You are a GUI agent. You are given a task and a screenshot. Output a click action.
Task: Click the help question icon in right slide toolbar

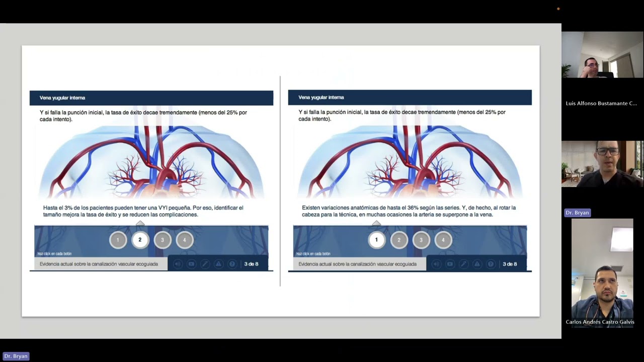(491, 264)
